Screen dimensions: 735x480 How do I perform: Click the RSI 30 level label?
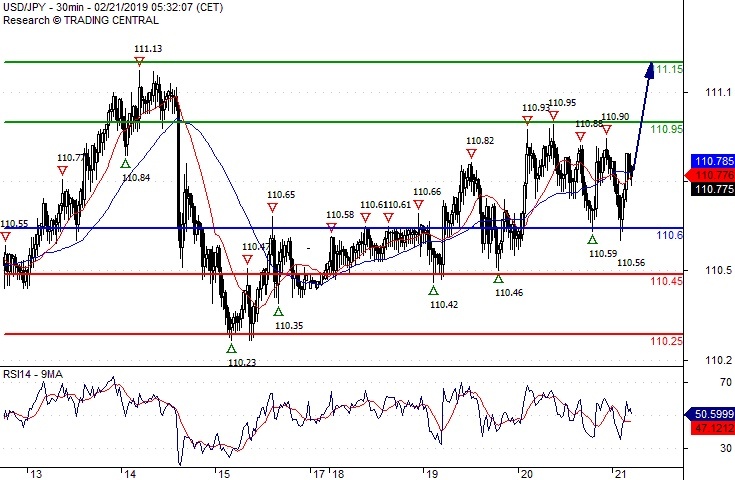[x=726, y=448]
